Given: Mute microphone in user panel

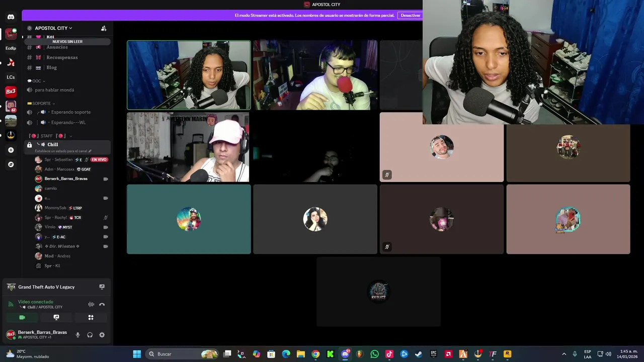Looking at the screenshot, I should [77, 335].
